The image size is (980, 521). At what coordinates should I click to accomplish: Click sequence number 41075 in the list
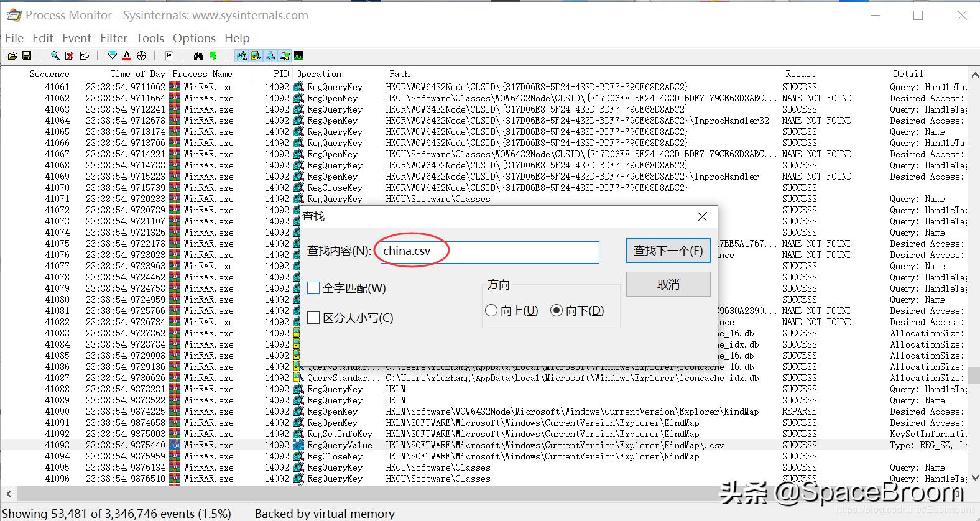pos(57,244)
